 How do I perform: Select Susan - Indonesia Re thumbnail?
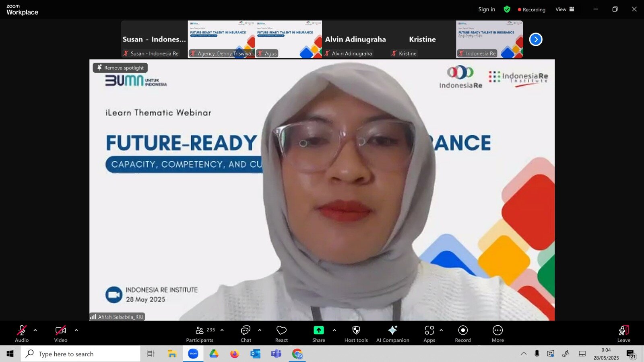tap(154, 39)
